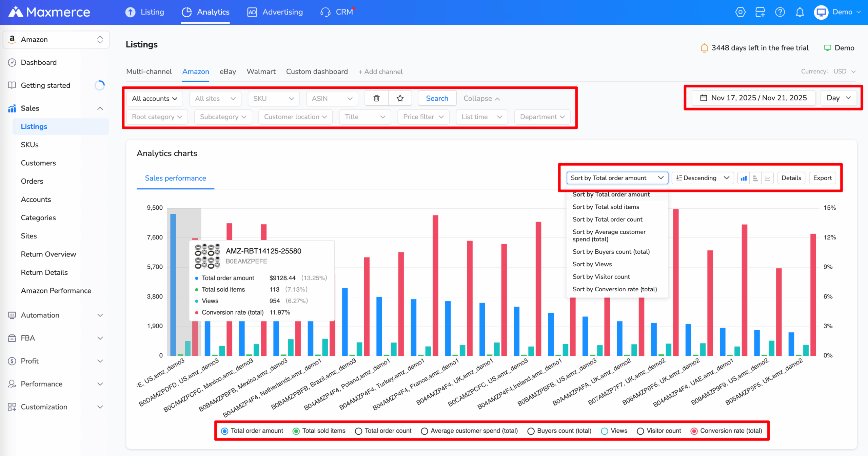Click the Search button
The image size is (868, 456).
click(437, 98)
